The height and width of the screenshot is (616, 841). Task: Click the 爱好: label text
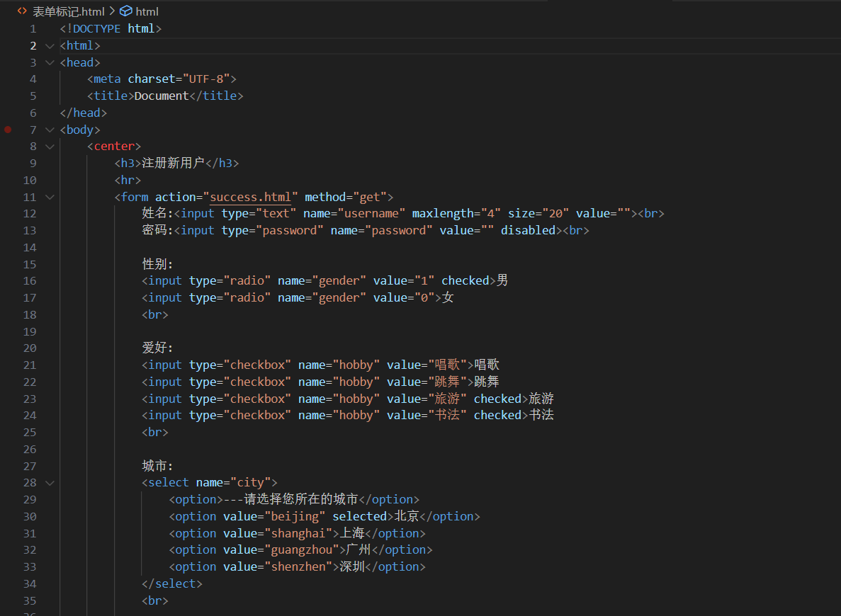158,348
